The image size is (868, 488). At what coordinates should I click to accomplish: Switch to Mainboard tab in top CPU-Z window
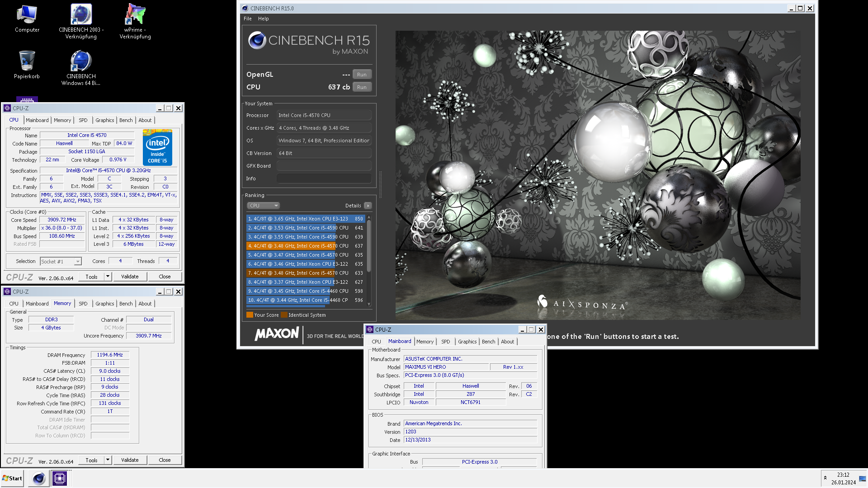37,120
